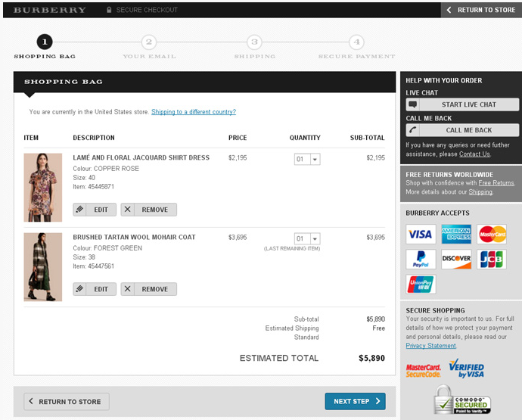The image size is (522, 420).
Task: Click the Verified by Visa badge
Action: coord(467,369)
